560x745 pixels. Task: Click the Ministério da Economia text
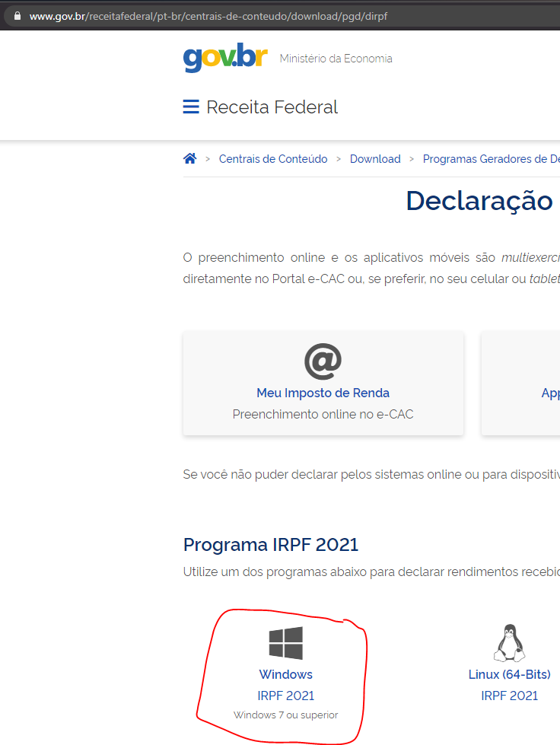pyautogui.click(x=336, y=59)
